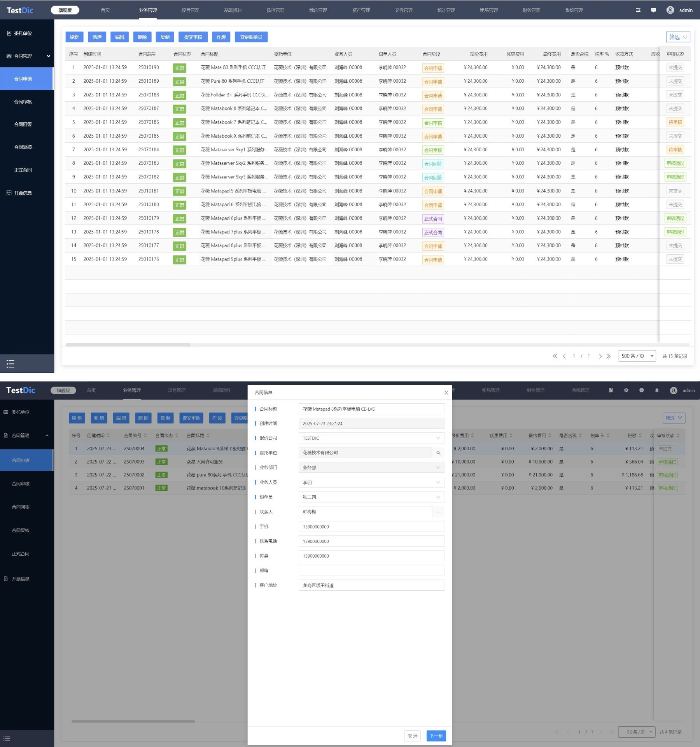Click the bookmark document icon beside the gear
The width and height of the screenshot is (700, 747).
click(x=611, y=390)
